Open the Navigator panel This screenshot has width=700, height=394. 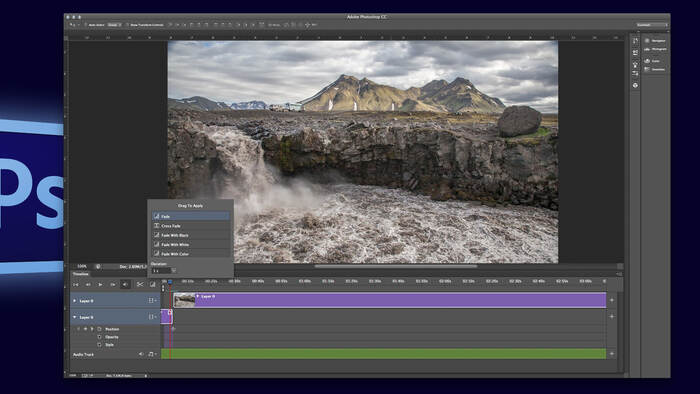coord(655,41)
